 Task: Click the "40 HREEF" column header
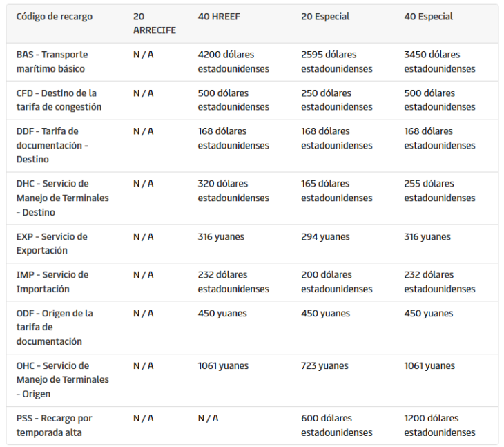(x=220, y=17)
